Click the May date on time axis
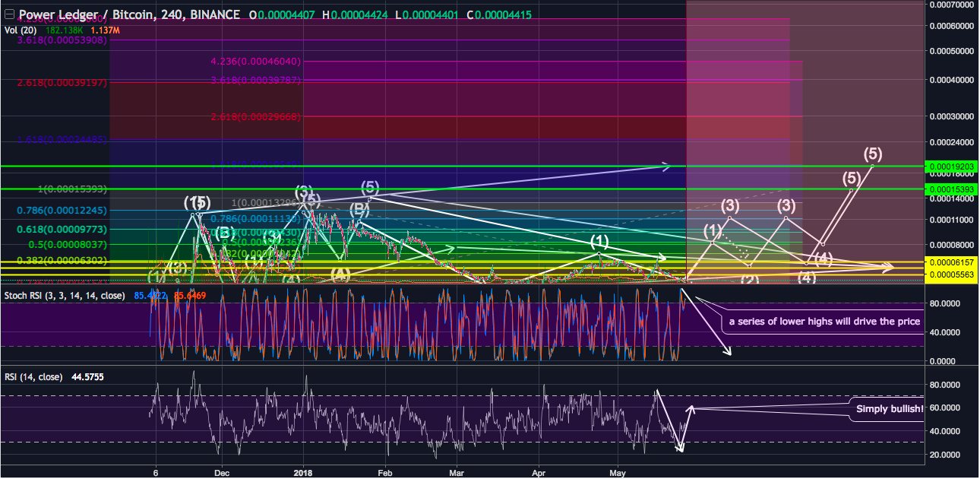Viewport: 980px width, 479px height. point(617,471)
